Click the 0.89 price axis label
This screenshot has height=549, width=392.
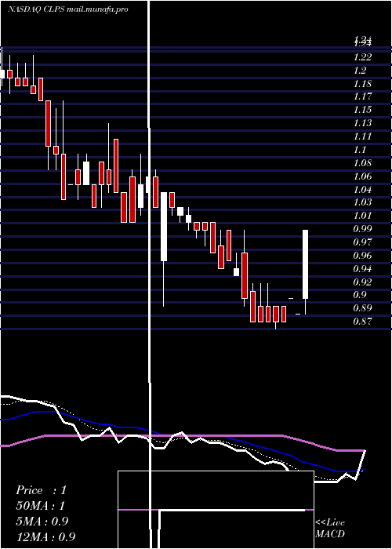pyautogui.click(x=362, y=308)
